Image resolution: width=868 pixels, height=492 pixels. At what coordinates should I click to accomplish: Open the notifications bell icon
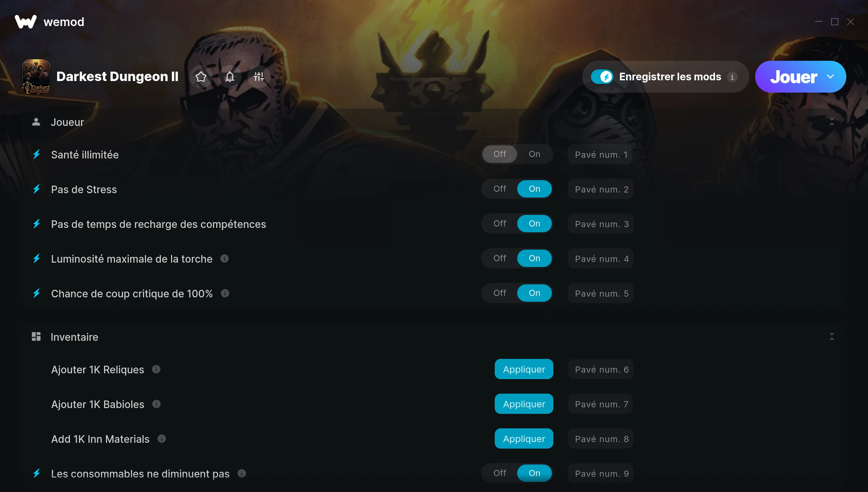pos(230,77)
